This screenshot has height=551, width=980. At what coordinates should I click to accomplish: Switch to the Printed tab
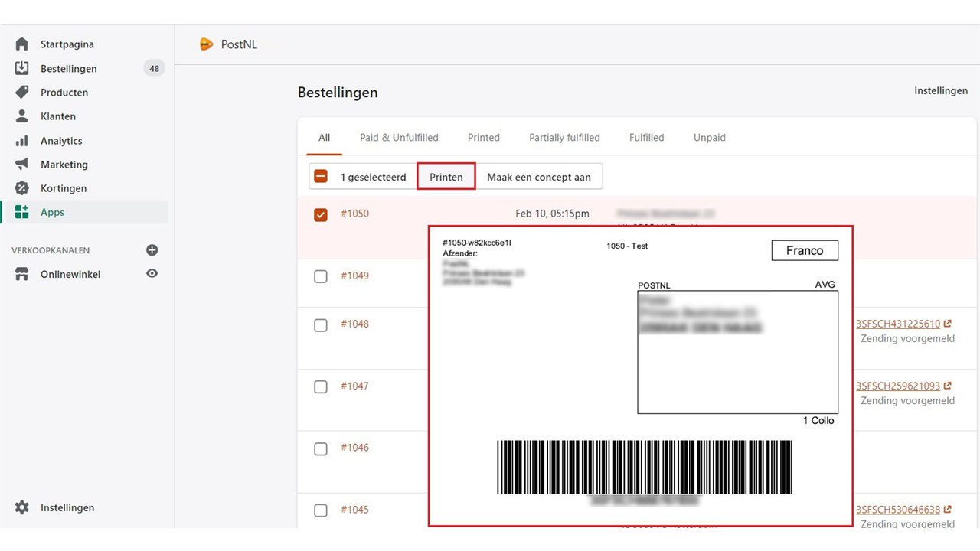click(x=484, y=138)
